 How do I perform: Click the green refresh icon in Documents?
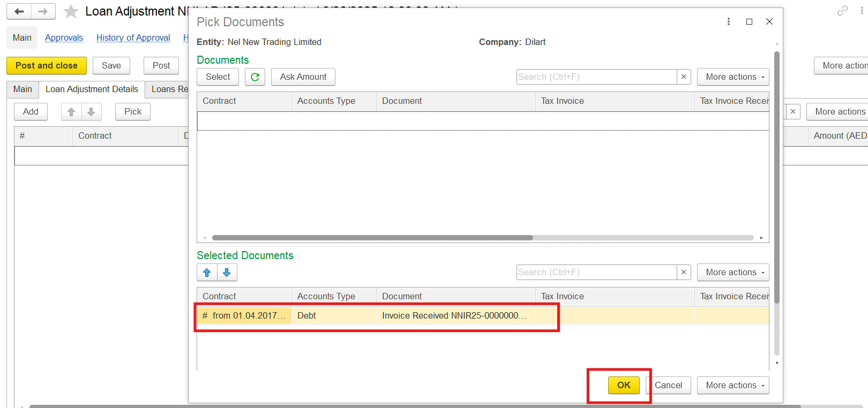(255, 77)
